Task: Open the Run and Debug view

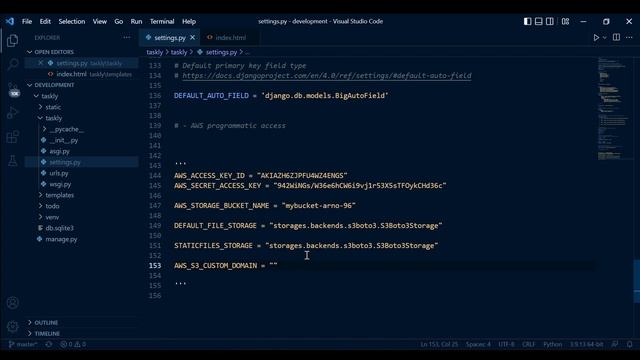Action: pyautogui.click(x=13, y=113)
